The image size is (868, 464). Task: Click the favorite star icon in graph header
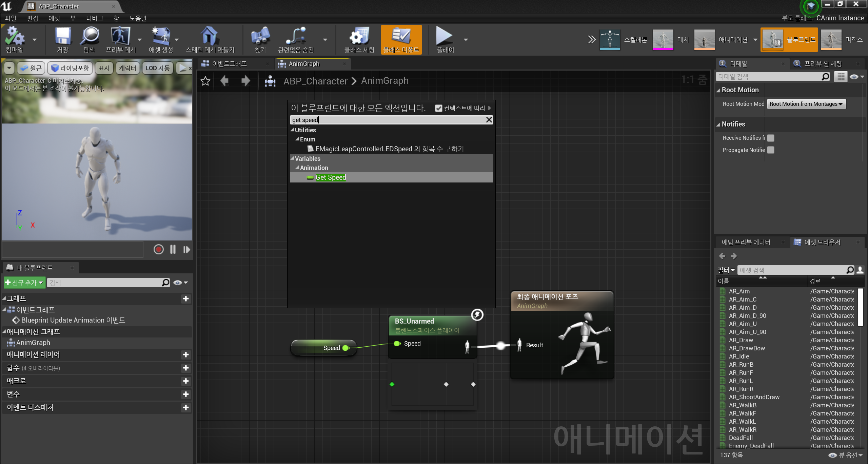pos(205,81)
